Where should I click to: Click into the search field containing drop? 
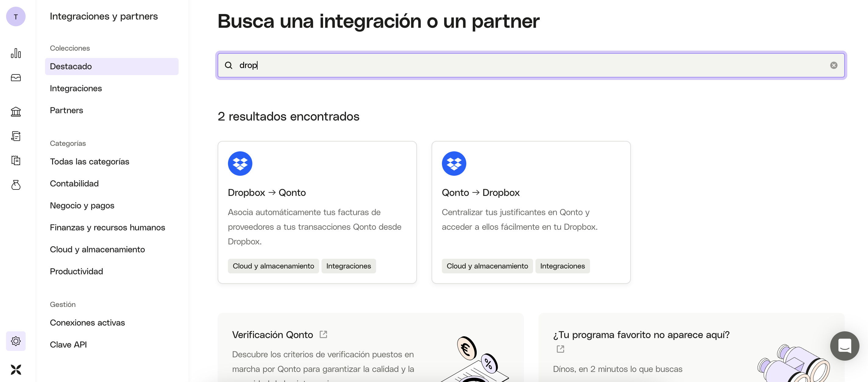[531, 65]
